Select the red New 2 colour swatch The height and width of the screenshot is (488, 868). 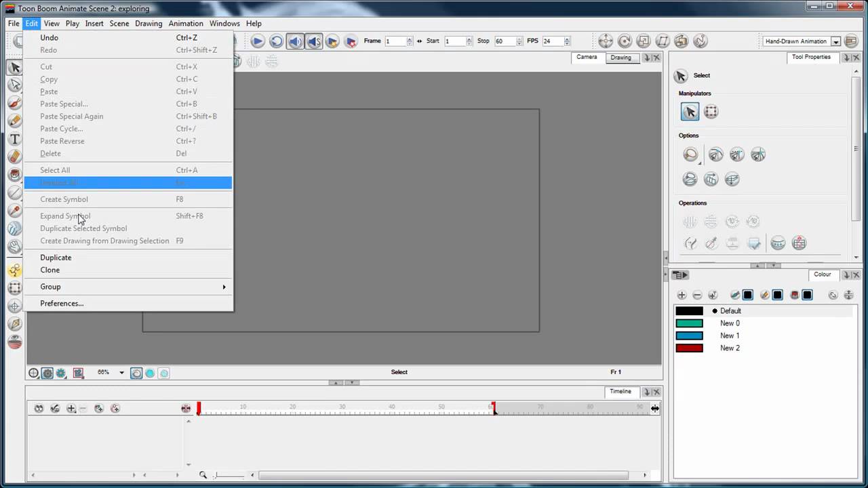click(x=689, y=348)
